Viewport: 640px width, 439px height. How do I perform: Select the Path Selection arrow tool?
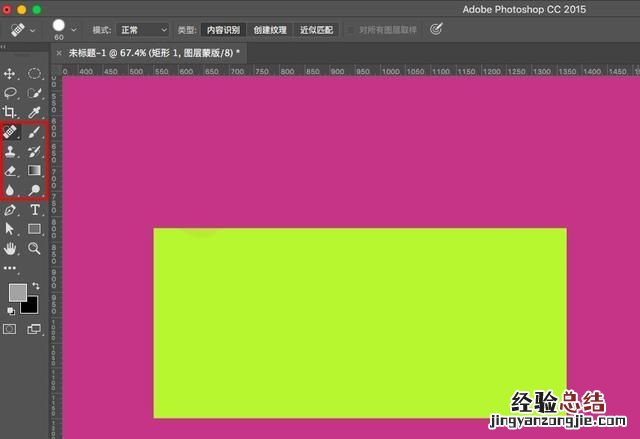tap(10, 229)
